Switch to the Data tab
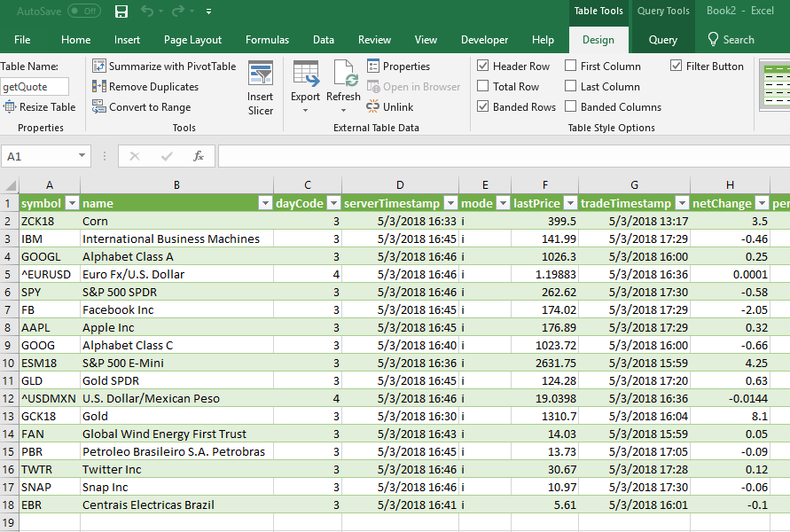The image size is (790, 532). 324,40
